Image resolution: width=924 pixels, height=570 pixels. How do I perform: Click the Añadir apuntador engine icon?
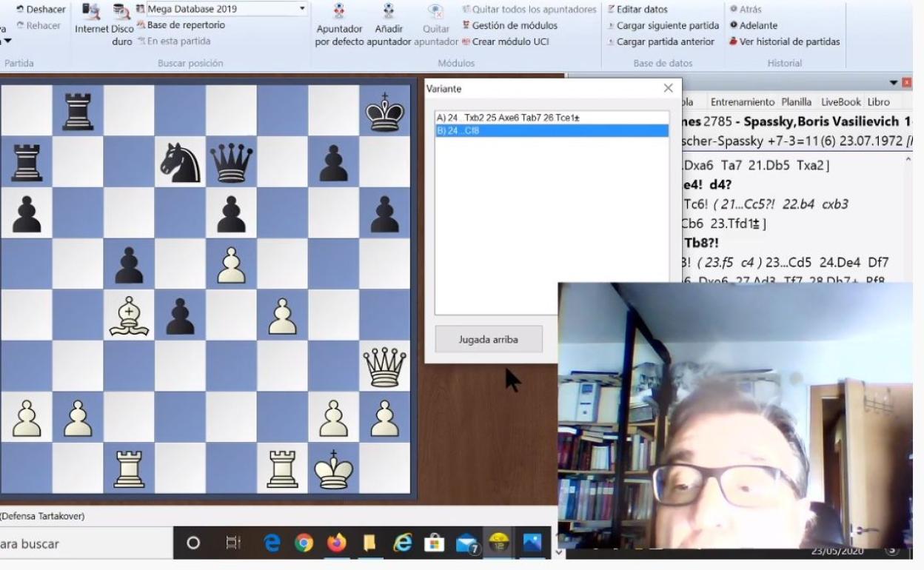(388, 12)
